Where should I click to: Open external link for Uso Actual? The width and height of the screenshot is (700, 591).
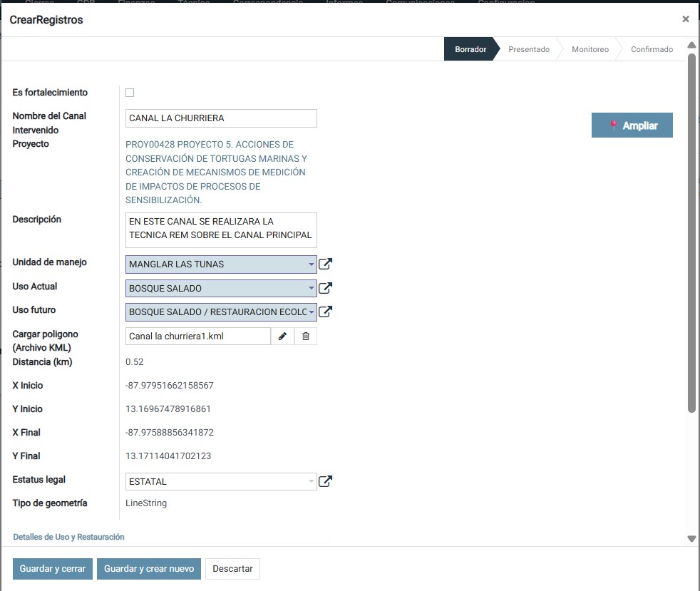click(x=326, y=288)
